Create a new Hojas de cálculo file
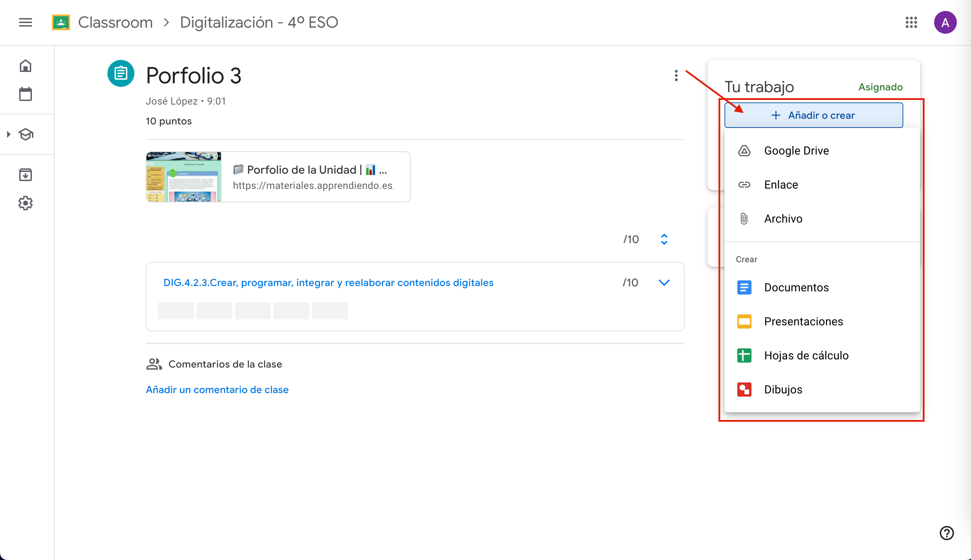The width and height of the screenshot is (971, 560). tap(806, 355)
